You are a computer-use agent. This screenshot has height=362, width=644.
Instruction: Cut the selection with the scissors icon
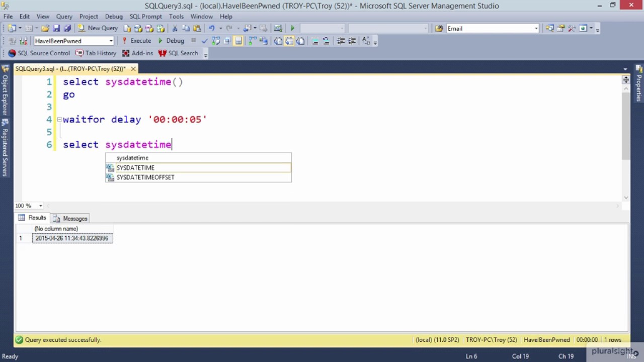(x=175, y=29)
